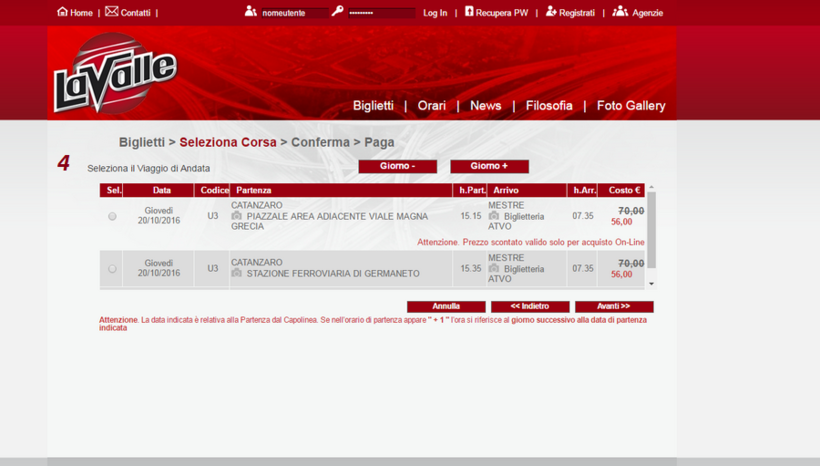Viewport: 820px width, 466px height.
Task: Go to the Foto Gallery page
Action: tap(630, 106)
